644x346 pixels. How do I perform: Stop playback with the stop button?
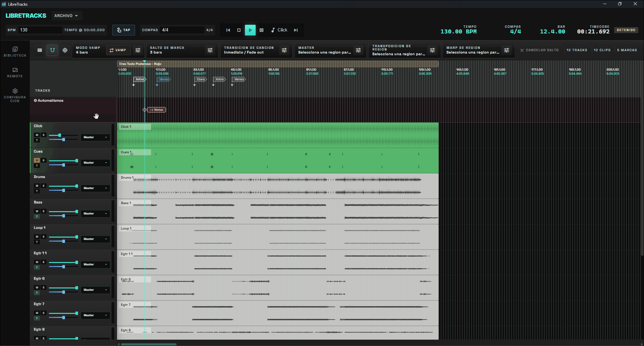pos(239,30)
